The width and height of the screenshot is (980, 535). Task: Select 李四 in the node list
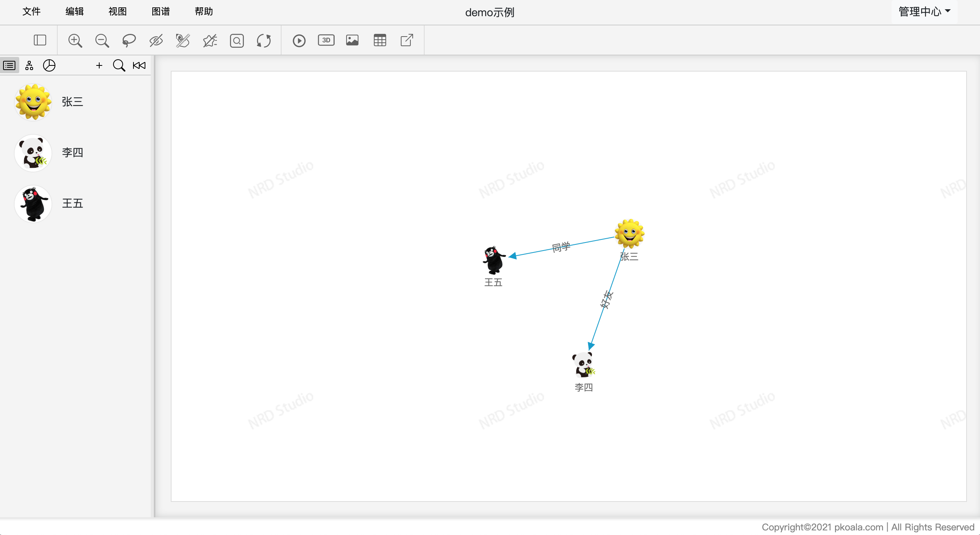click(72, 153)
